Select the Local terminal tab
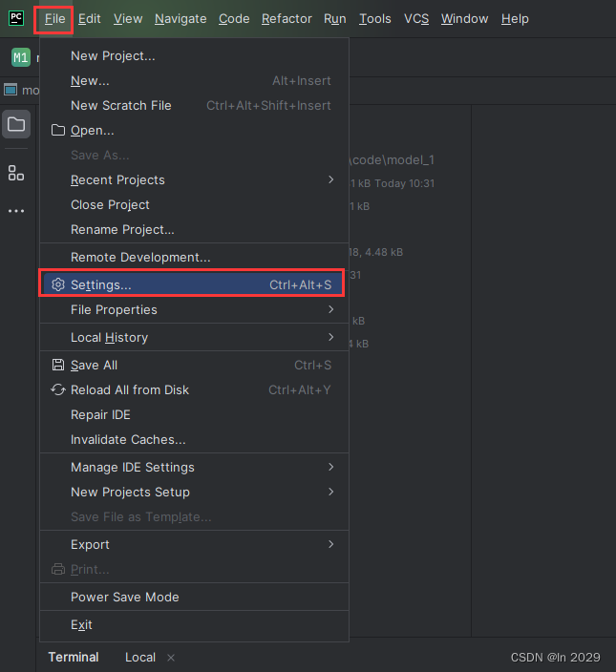616x672 pixels. pos(140,657)
